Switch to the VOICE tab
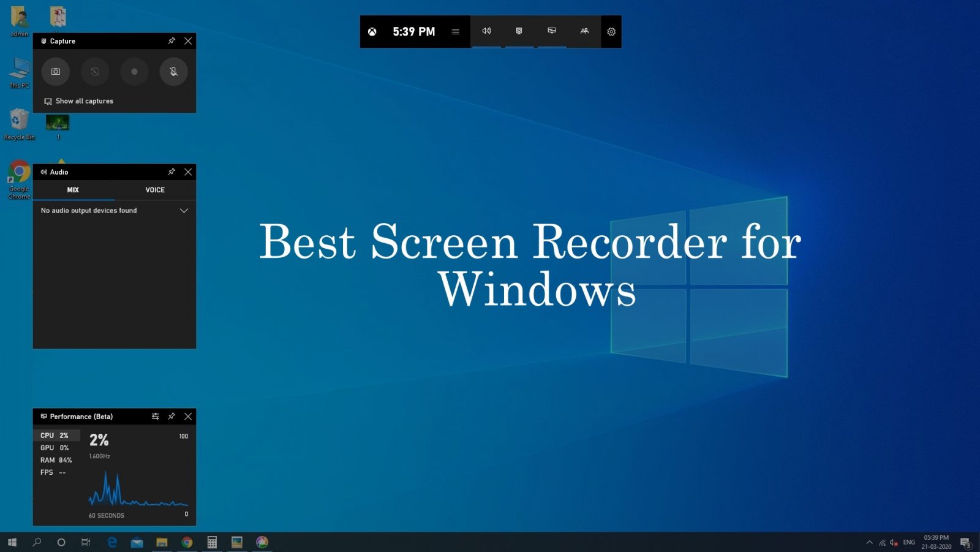This screenshot has width=980, height=552. (155, 190)
